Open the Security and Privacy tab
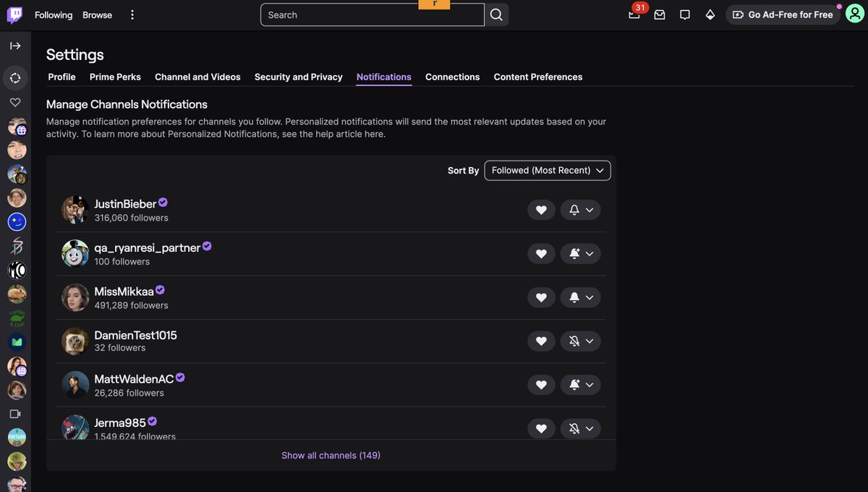Viewport: 868px width, 492px height. point(298,77)
